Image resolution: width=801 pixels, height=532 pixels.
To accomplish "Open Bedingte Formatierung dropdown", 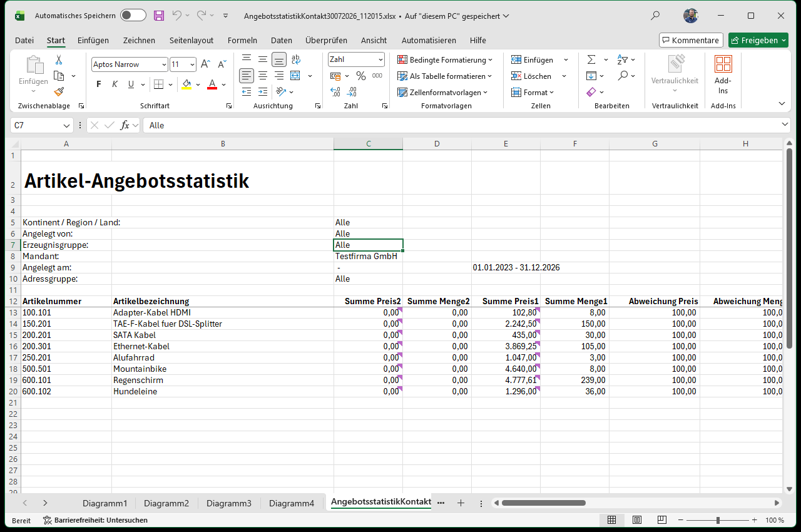I will [x=445, y=59].
